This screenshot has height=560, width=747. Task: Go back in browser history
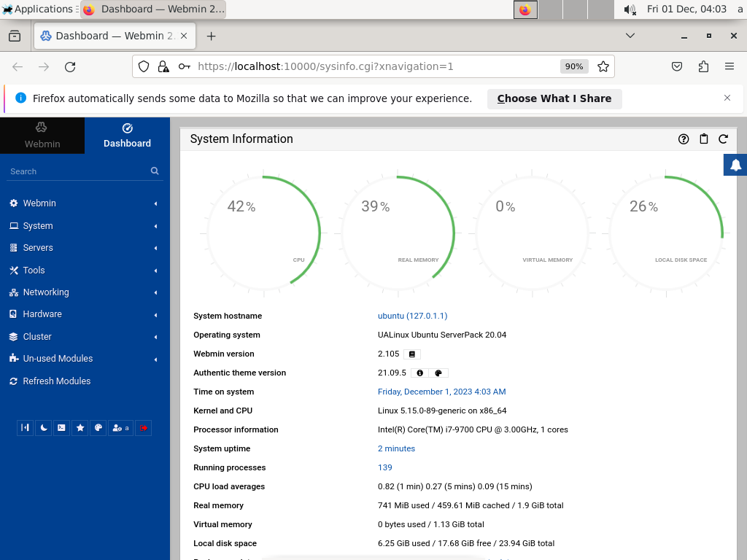tap(18, 66)
